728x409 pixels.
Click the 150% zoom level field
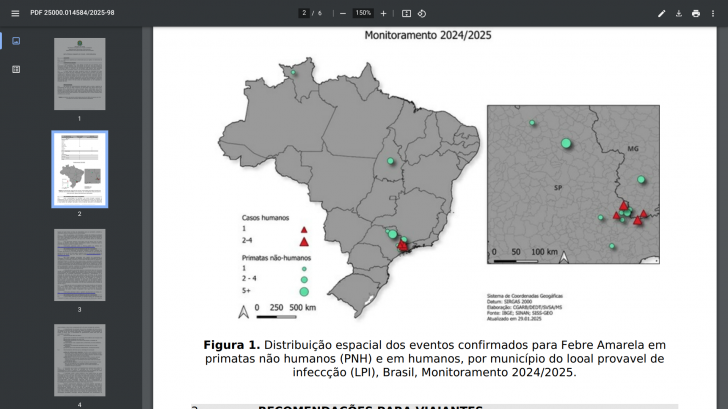(363, 13)
